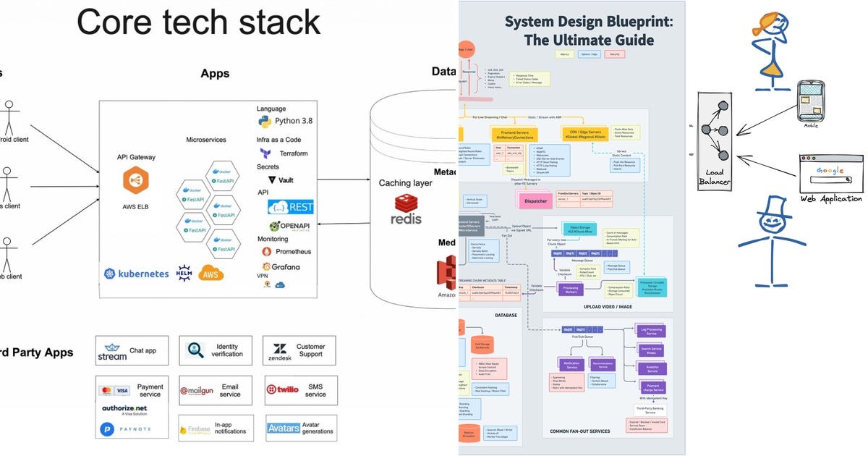The height and width of the screenshot is (456, 868).
Task: Click the Stream chat app logo
Action: (x=113, y=350)
